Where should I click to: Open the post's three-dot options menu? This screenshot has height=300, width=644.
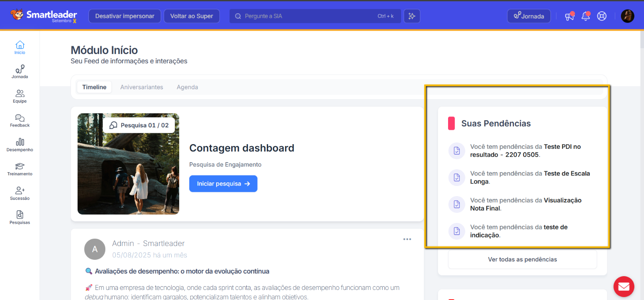click(x=407, y=239)
